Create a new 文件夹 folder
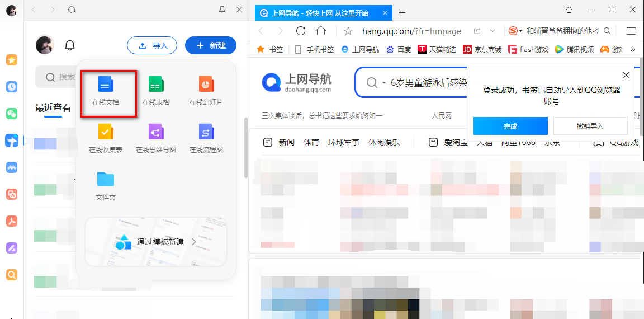Screen dimensions: 644x319 tap(106, 186)
